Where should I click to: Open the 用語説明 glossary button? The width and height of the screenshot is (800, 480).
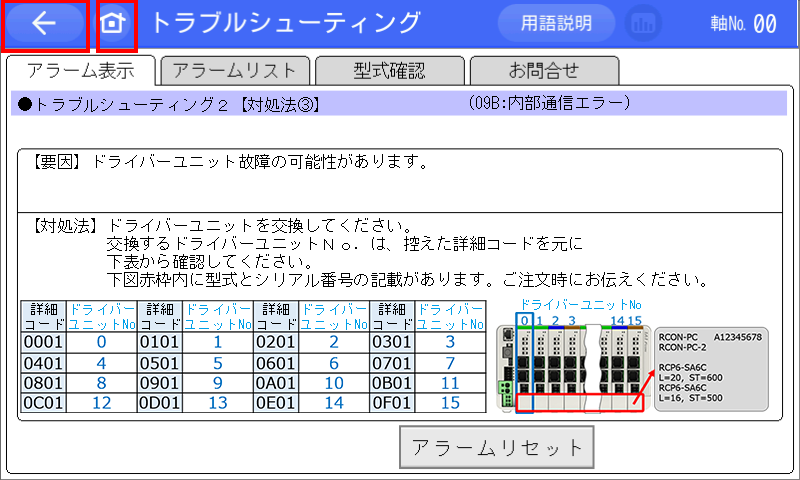click(x=557, y=24)
